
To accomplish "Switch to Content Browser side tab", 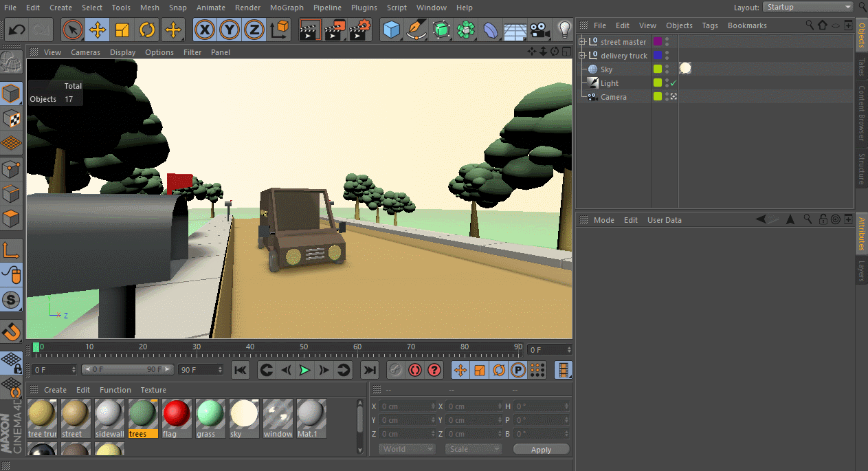I will tap(861, 113).
